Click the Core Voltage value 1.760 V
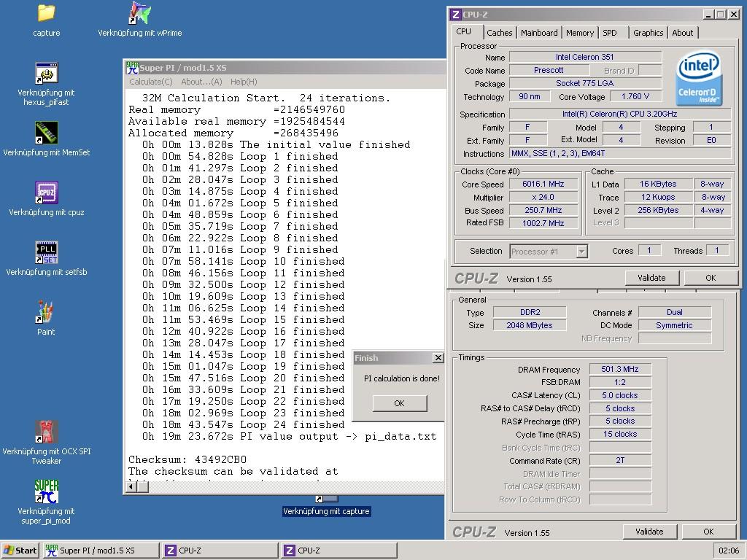This screenshot has height=560, width=747. coord(635,96)
